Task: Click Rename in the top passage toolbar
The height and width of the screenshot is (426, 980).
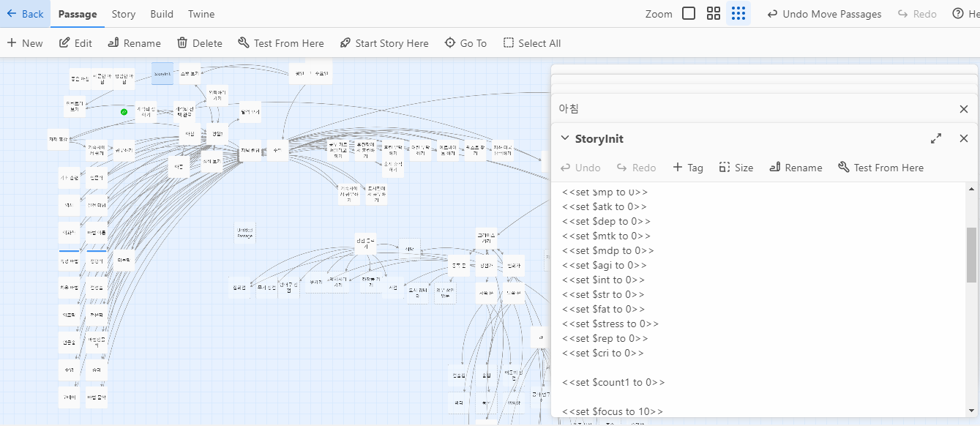Action: pos(134,43)
